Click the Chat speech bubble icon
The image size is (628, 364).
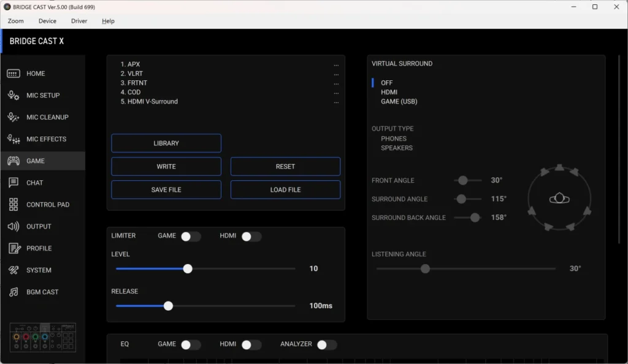tap(13, 183)
